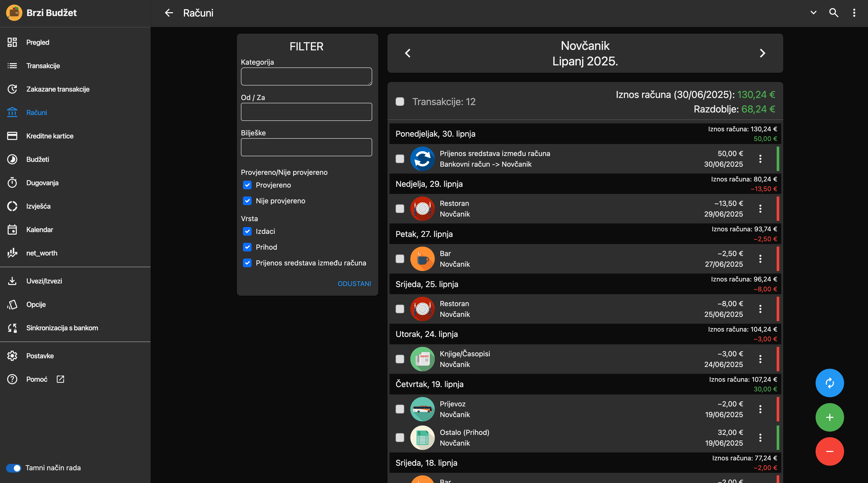Image resolution: width=868 pixels, height=483 pixels.
Task: Click the search magnifier icon
Action: point(833,13)
